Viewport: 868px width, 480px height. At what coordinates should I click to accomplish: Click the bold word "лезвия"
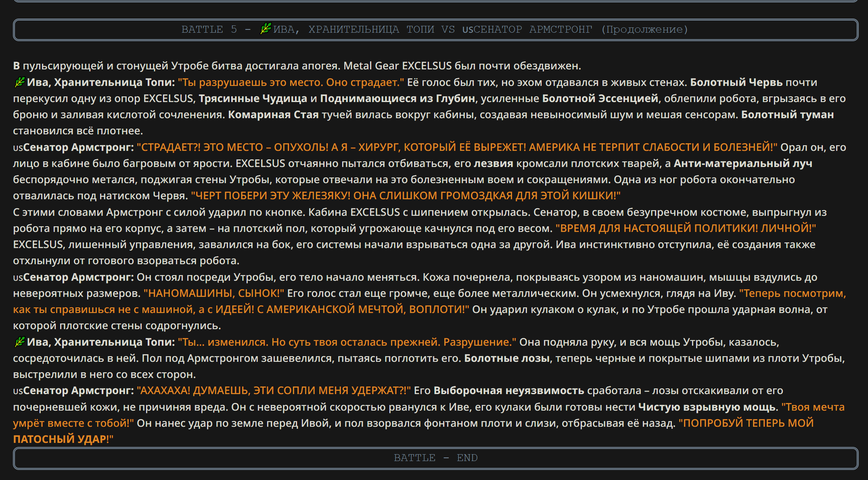(x=493, y=163)
